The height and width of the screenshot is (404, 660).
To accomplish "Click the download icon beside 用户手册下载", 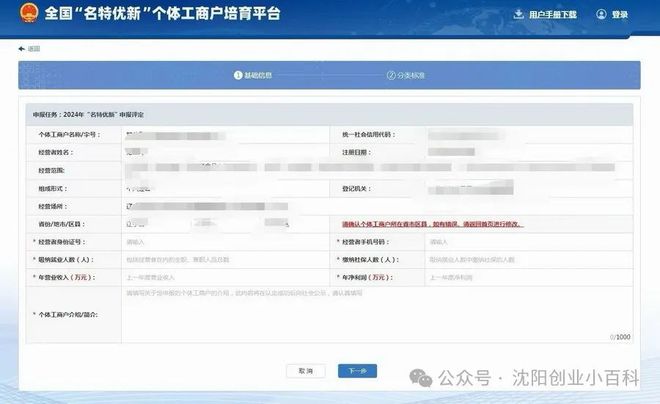I will coord(519,14).
